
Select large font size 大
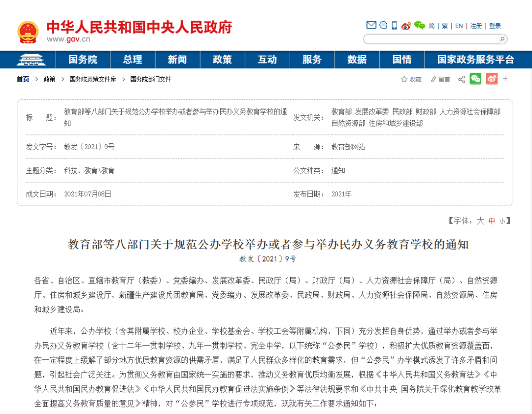[480, 221]
